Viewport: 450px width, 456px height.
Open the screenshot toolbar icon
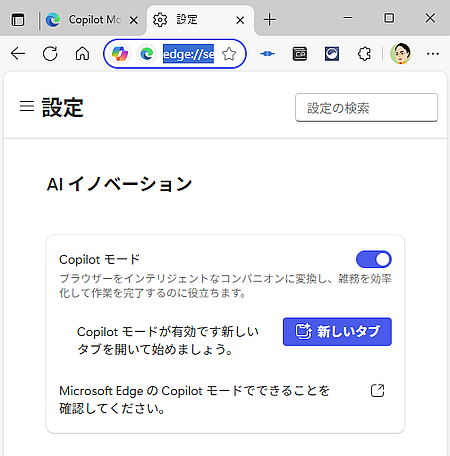point(300,54)
